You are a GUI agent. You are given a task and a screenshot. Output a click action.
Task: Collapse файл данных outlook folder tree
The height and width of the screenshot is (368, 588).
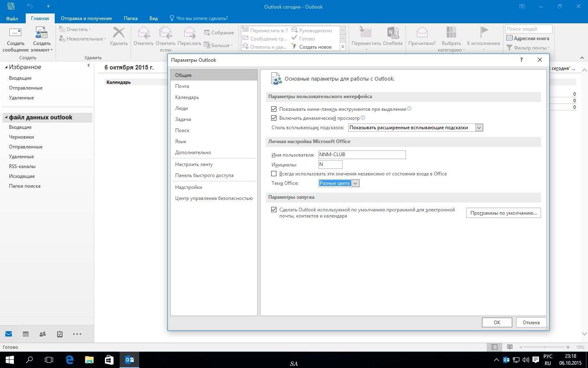coord(6,117)
